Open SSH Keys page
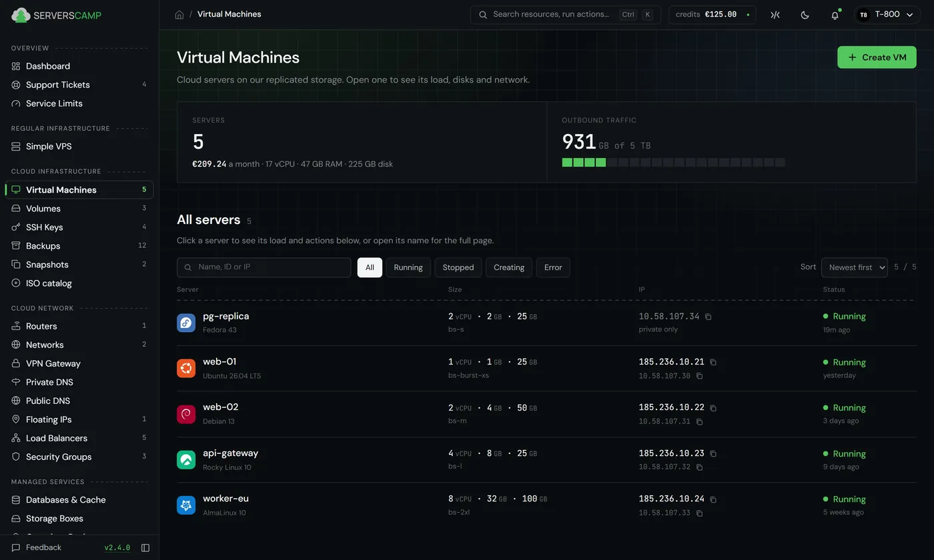934x560 pixels. coord(79,227)
